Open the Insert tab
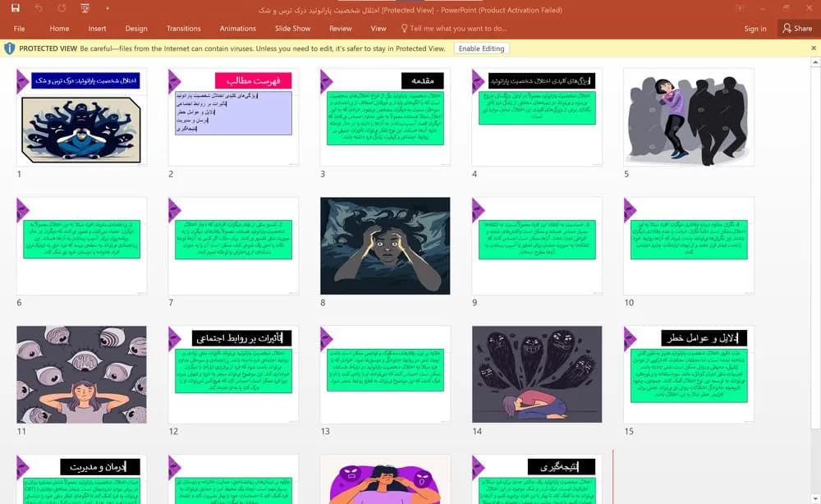 97,29
